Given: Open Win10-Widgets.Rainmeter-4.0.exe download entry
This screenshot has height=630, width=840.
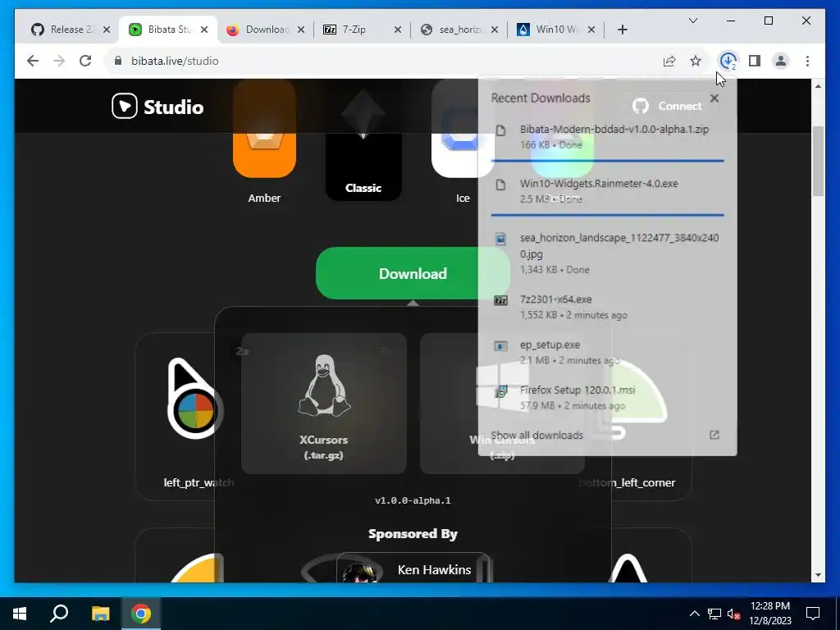Looking at the screenshot, I should [x=608, y=190].
